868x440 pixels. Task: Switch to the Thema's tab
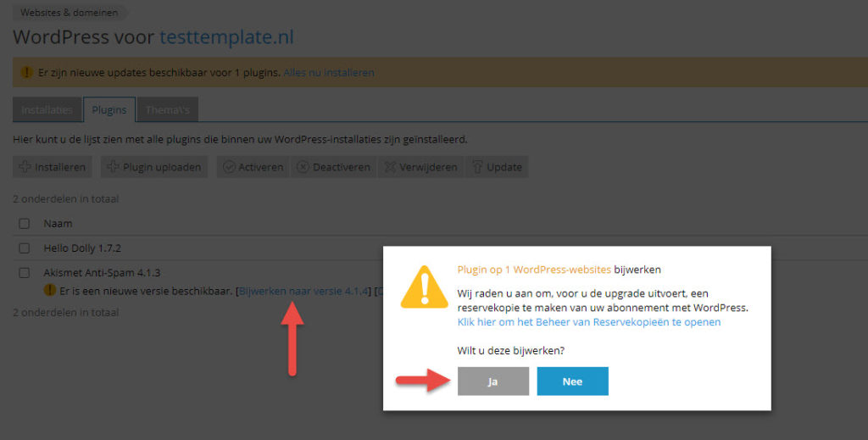(x=168, y=109)
